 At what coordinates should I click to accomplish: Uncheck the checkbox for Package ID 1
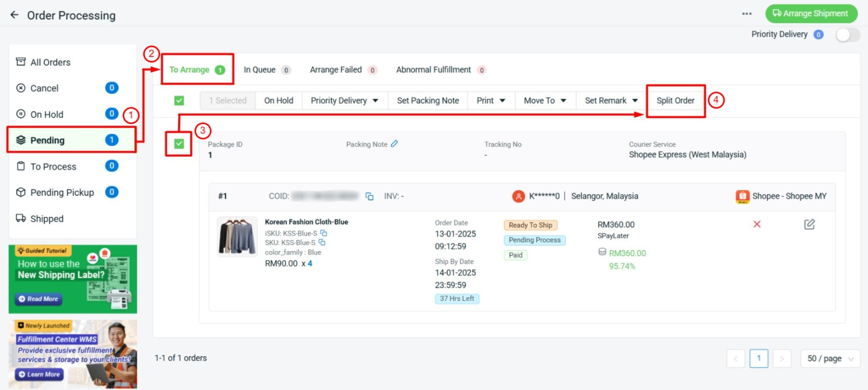point(179,144)
